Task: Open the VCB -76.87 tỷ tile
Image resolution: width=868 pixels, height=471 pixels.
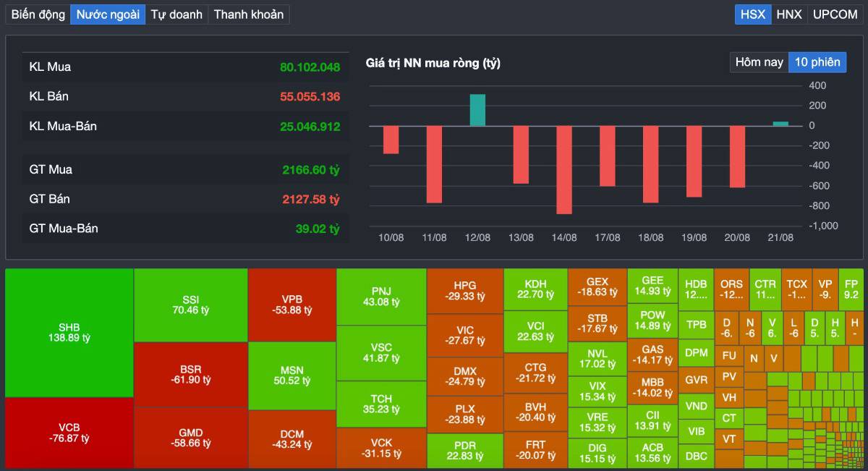Action: (69, 433)
